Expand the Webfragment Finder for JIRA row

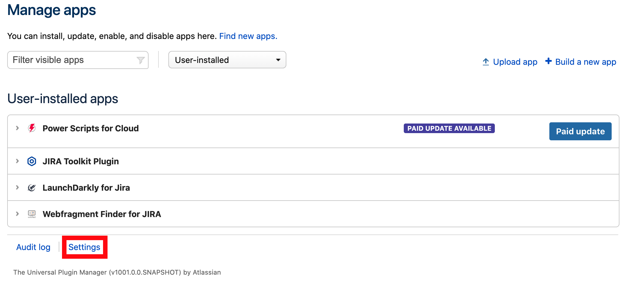click(x=17, y=214)
